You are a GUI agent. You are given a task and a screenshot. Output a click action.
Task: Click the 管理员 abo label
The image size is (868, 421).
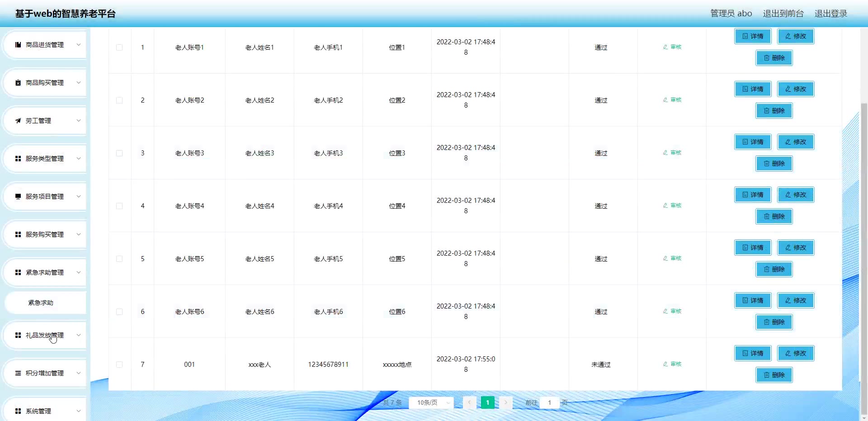(731, 14)
